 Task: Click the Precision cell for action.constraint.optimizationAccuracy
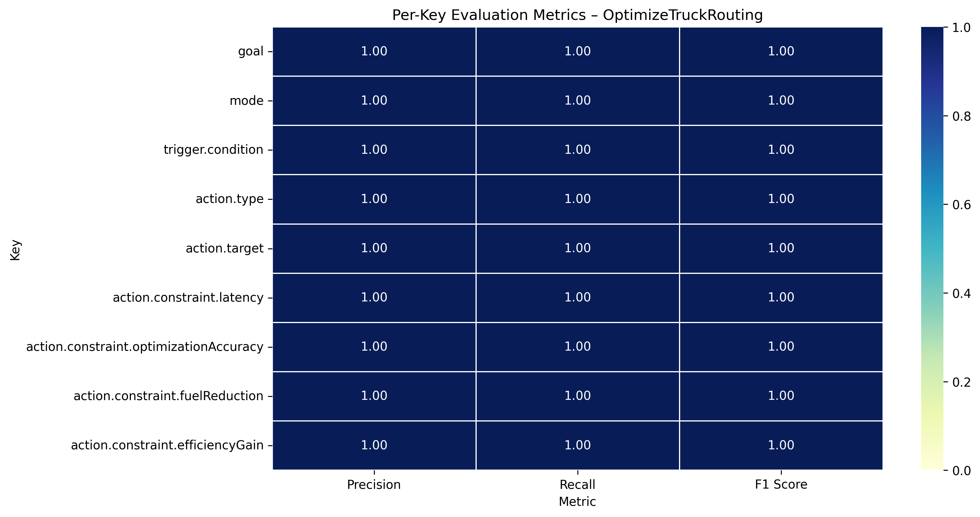[374, 347]
